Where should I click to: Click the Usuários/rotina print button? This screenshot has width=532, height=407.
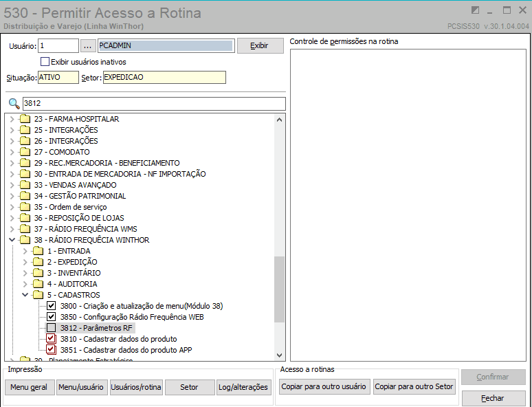(x=136, y=387)
